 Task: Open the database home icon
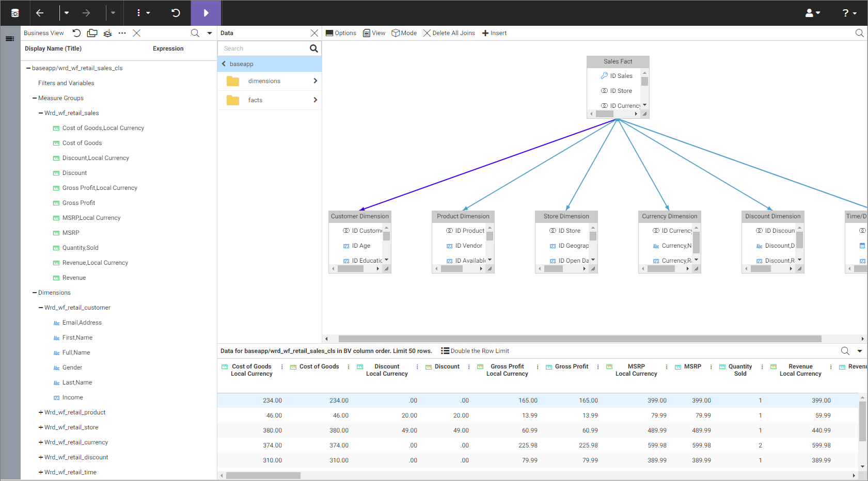pos(15,13)
